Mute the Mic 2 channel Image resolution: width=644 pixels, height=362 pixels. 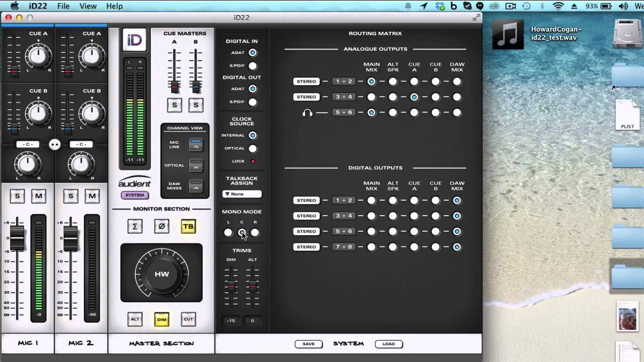pos(92,196)
